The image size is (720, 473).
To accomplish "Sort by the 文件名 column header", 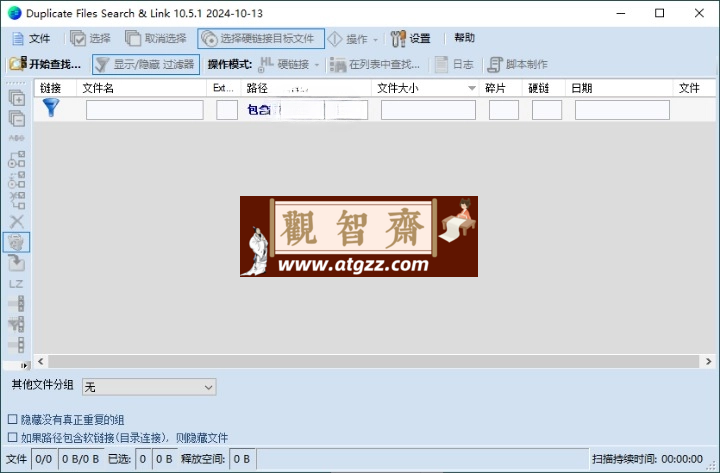I will (141, 88).
